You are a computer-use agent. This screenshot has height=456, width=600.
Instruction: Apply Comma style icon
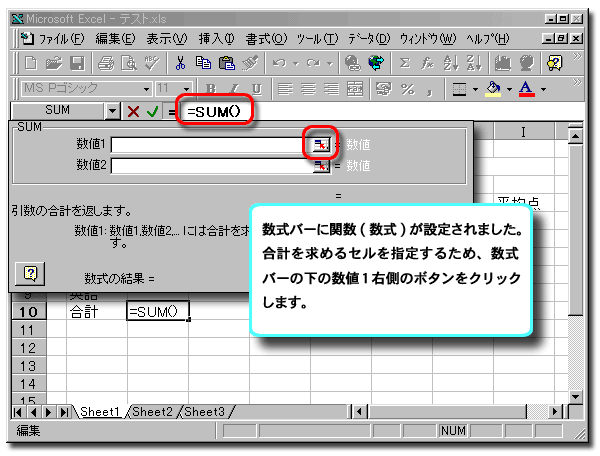430,91
